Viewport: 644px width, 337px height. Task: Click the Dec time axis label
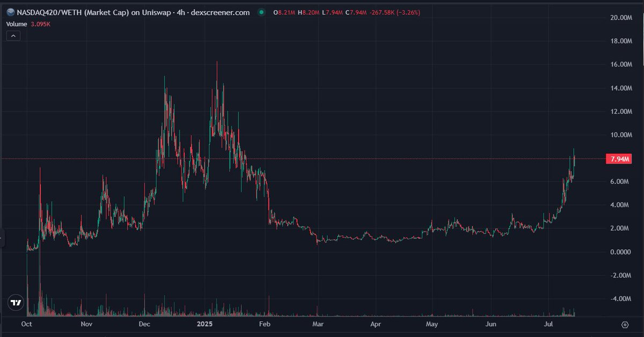[144, 325]
